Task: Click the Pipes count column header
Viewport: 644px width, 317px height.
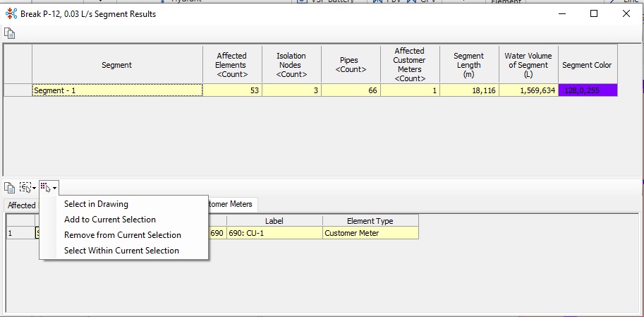Action: (351, 64)
